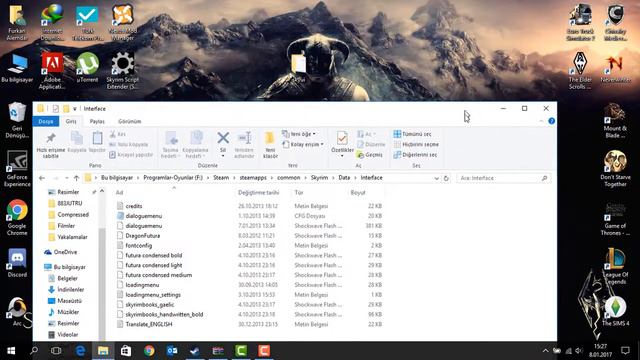
Task: Select Skyrim Script Extender desktop icon
Action: (122, 70)
